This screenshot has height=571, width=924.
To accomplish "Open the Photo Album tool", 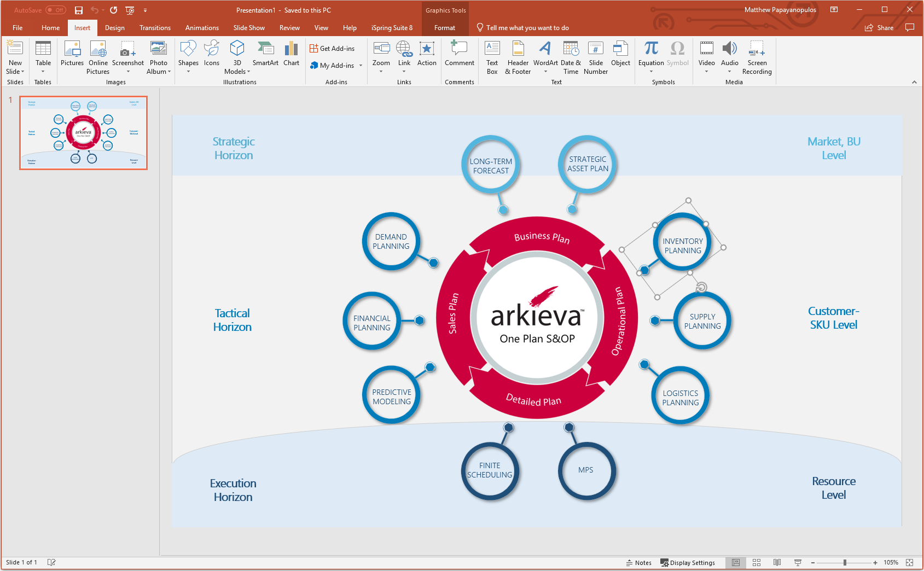I will [x=159, y=57].
